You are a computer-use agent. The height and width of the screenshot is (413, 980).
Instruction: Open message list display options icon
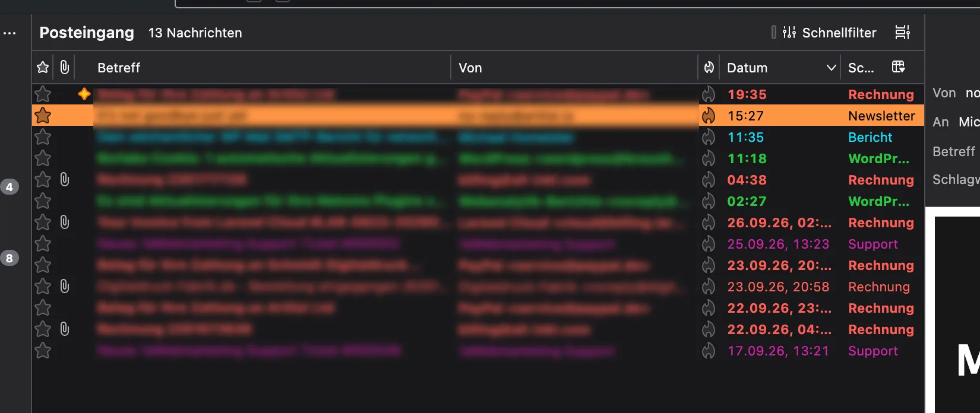[903, 33]
